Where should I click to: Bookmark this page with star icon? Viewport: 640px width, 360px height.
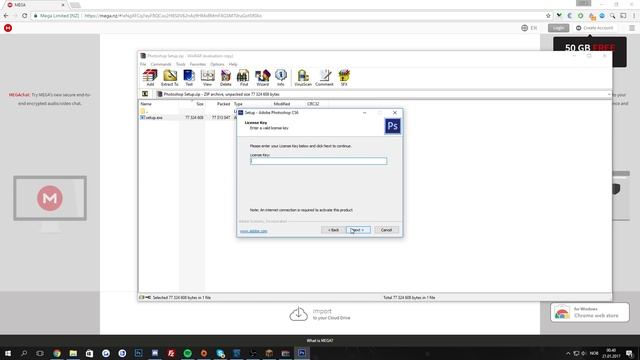click(x=548, y=16)
